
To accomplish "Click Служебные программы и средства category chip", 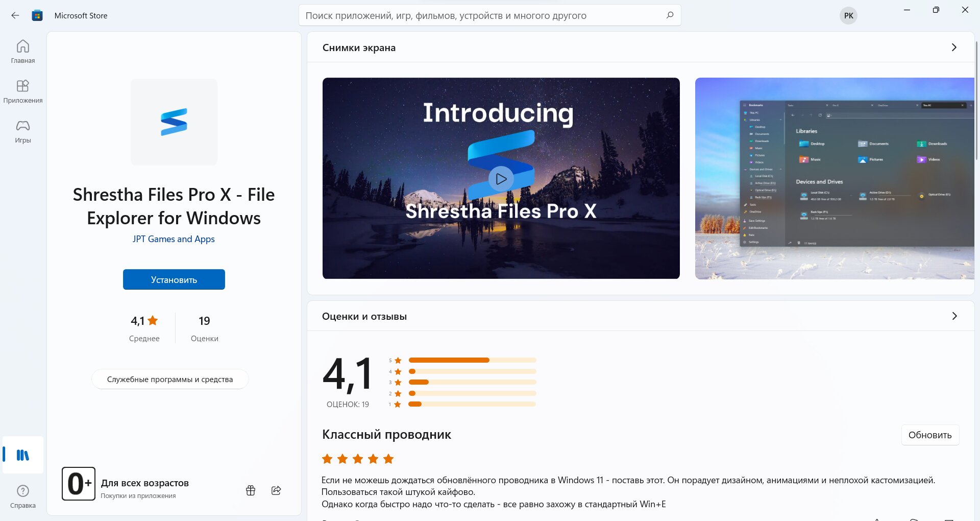I will [170, 379].
